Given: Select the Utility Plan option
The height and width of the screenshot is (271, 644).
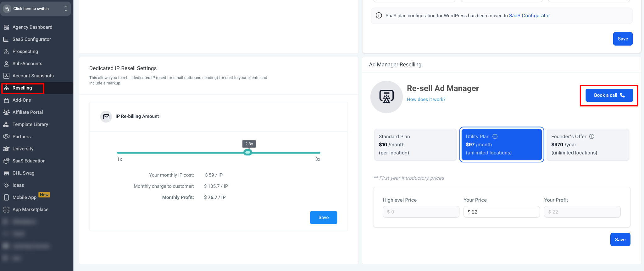Looking at the screenshot, I should [x=502, y=145].
